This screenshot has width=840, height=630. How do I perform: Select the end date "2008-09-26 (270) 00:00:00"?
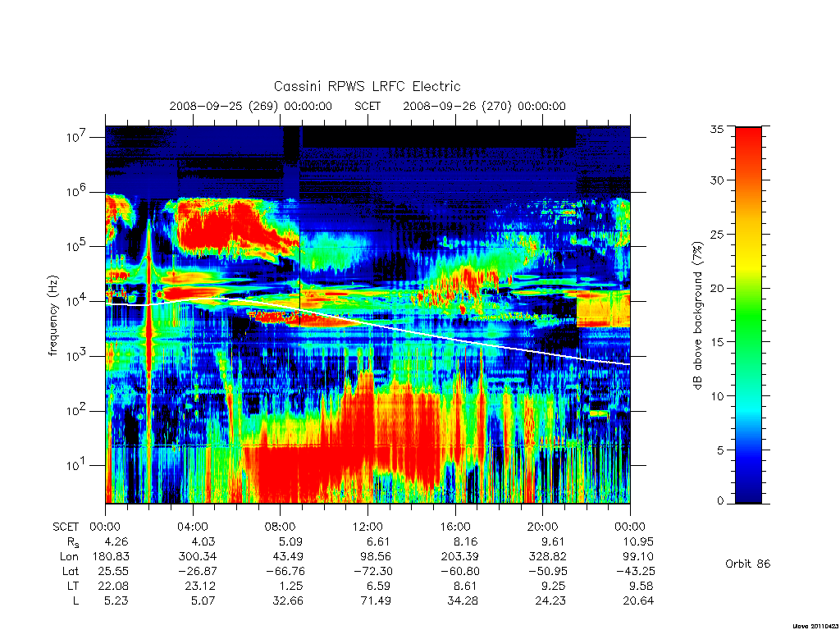click(484, 106)
